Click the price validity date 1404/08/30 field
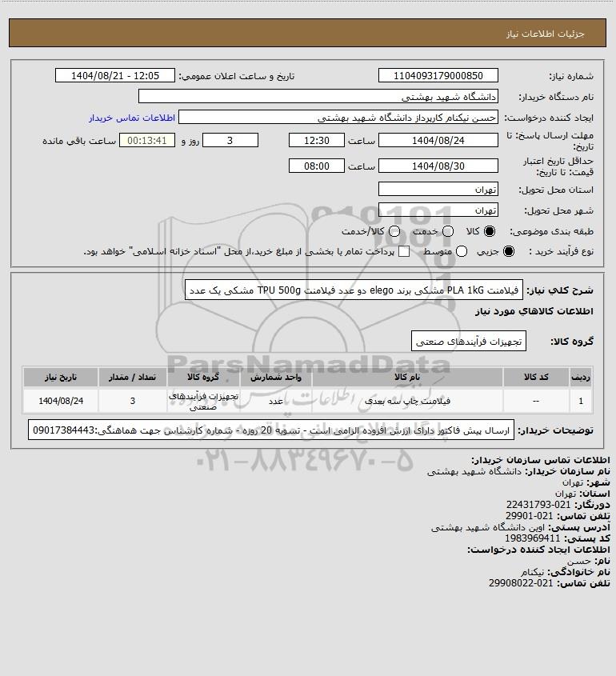Viewport: 616px width, 676px height. (x=438, y=166)
